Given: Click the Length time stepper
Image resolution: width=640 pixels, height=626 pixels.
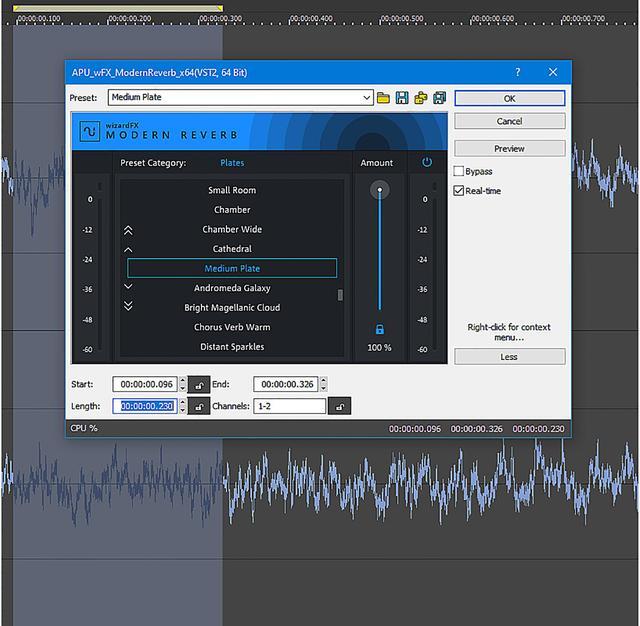Looking at the screenshot, I should pos(183,406).
